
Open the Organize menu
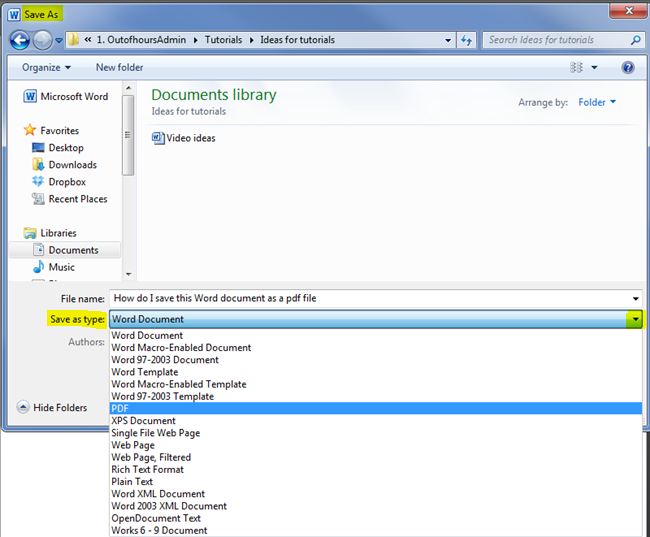(x=46, y=67)
